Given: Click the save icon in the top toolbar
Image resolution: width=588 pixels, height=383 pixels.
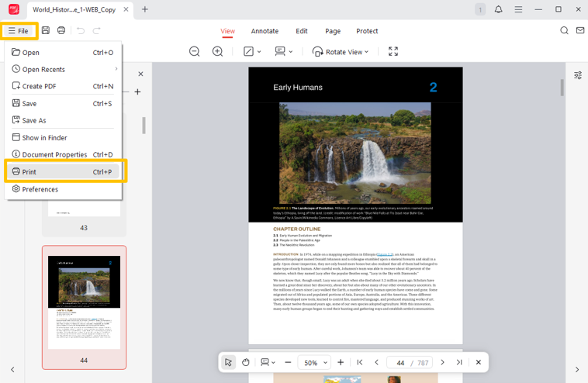Looking at the screenshot, I should pos(45,30).
